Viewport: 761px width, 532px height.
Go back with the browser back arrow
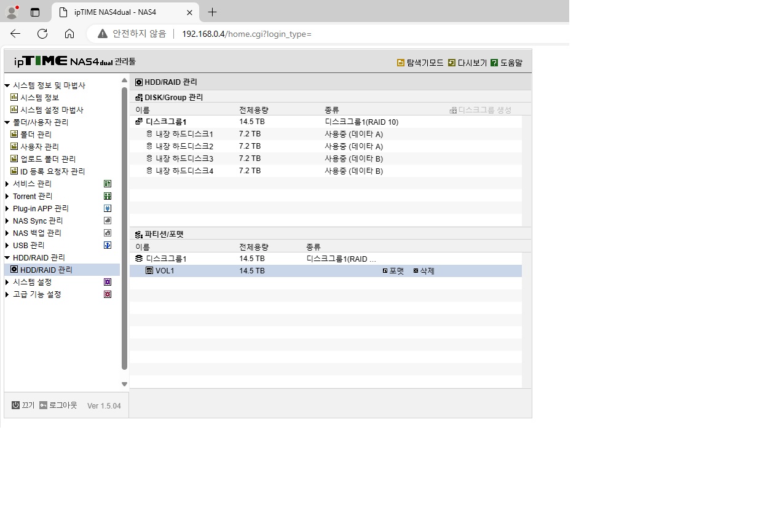coord(15,34)
